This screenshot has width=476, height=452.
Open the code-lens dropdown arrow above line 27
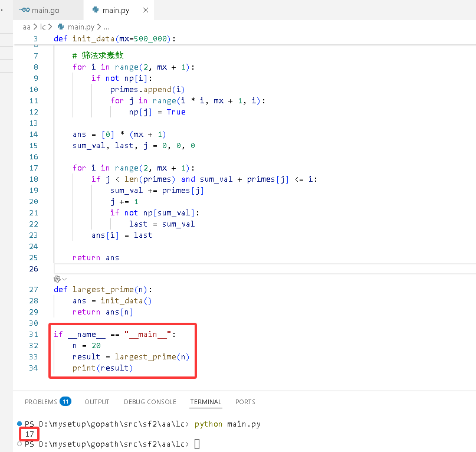click(x=64, y=279)
